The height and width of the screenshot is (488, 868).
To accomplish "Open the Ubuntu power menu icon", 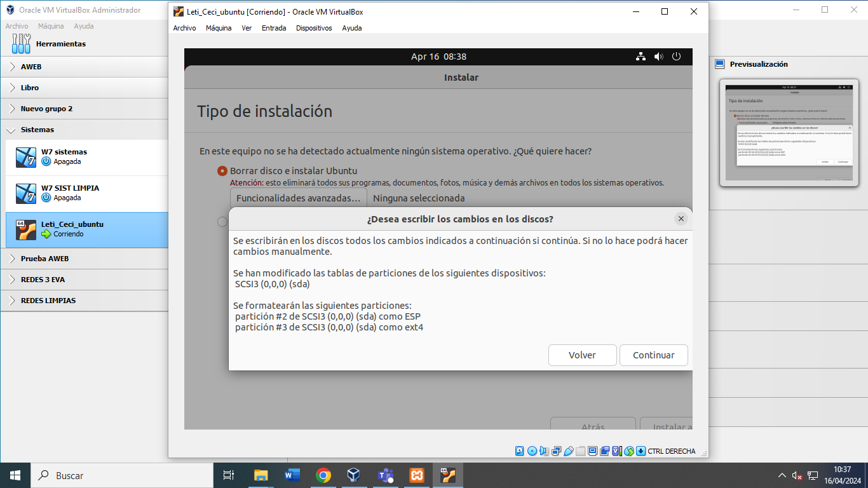I will 676,57.
